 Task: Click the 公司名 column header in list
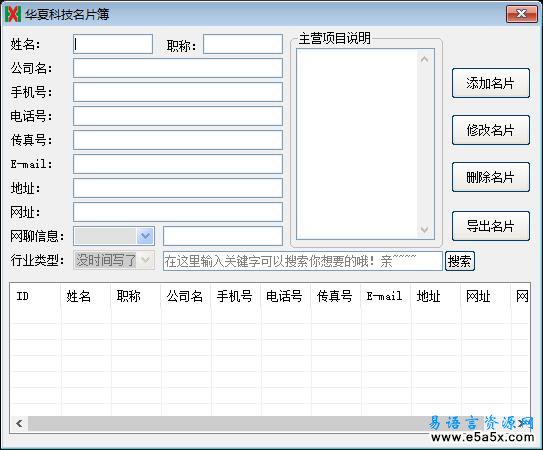point(186,297)
